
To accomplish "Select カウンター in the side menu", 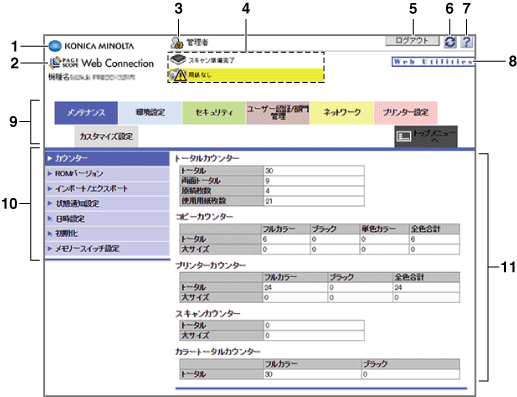I will coord(107,158).
